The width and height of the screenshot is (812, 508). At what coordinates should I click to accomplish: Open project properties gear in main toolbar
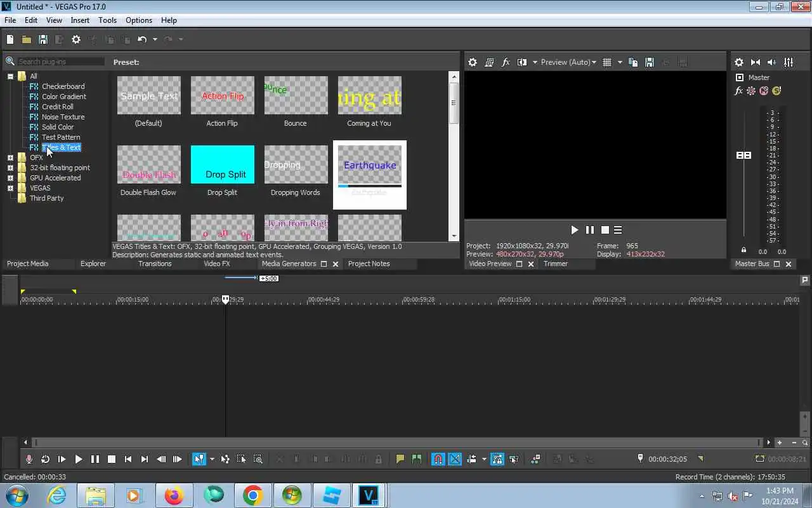[x=76, y=39]
